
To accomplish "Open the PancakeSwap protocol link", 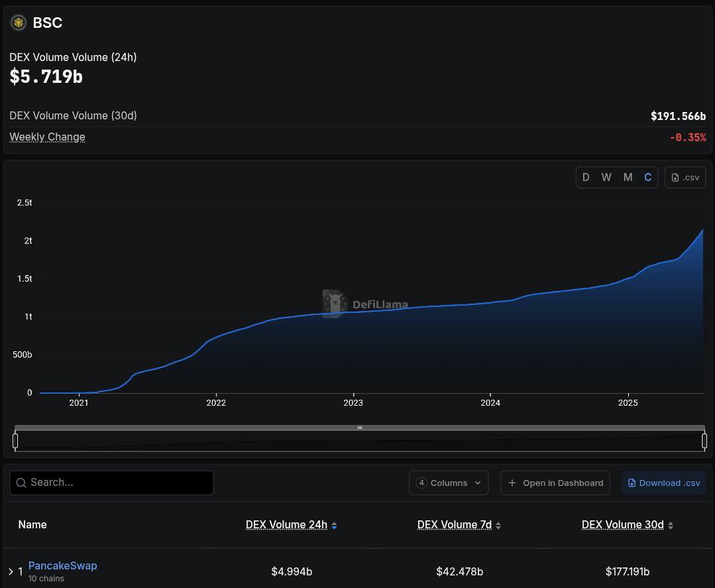I will coord(62,565).
